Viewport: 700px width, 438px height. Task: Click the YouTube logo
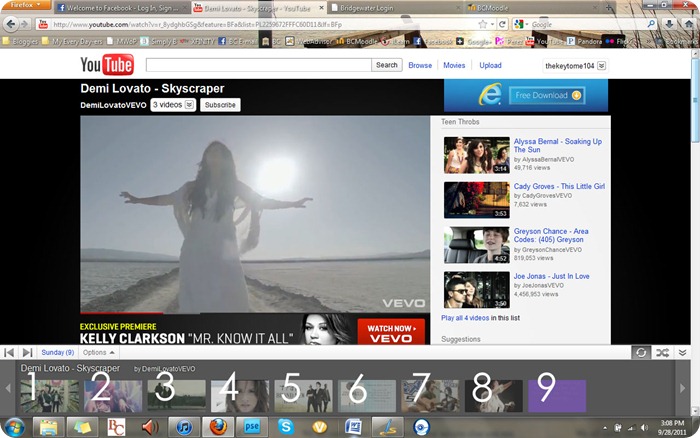(x=107, y=65)
